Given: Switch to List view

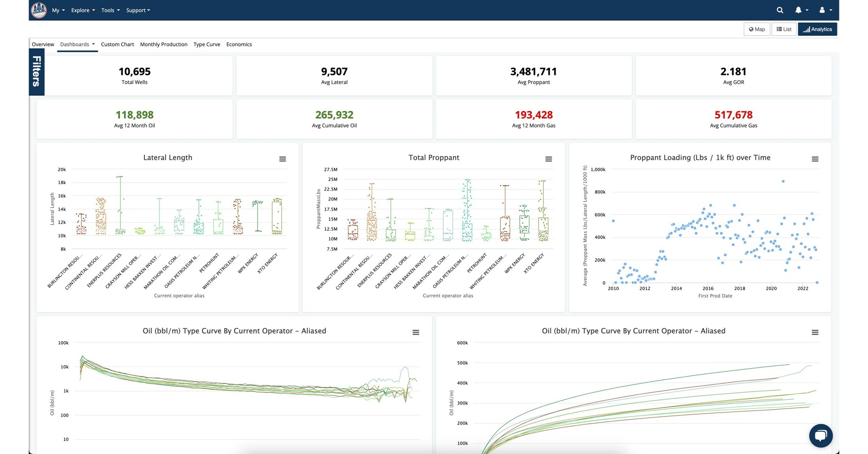Looking at the screenshot, I should point(784,29).
